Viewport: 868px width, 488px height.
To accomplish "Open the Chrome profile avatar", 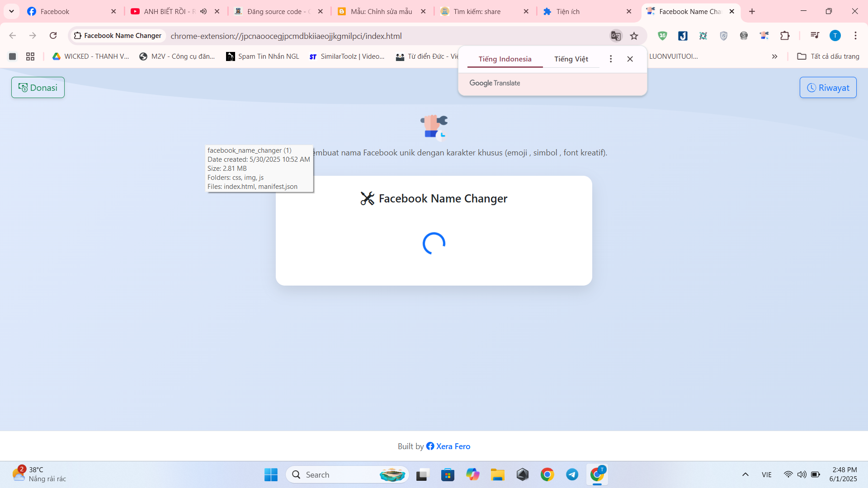I will pyautogui.click(x=835, y=36).
